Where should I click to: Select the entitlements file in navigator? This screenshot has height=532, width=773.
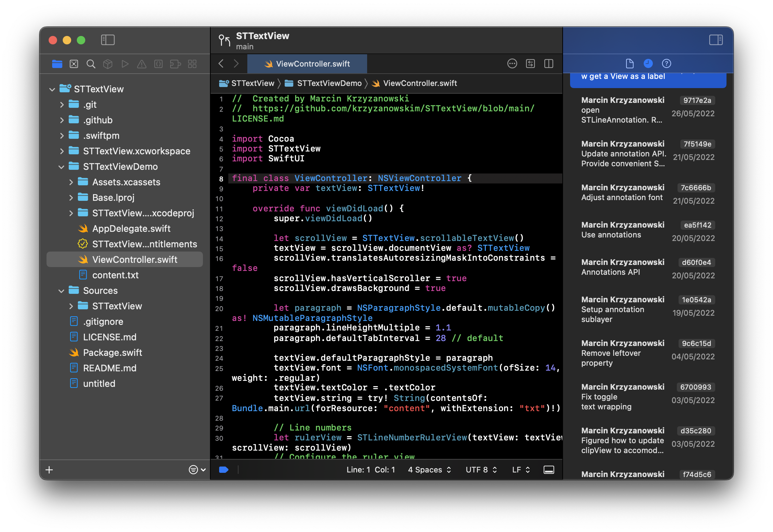(124, 244)
